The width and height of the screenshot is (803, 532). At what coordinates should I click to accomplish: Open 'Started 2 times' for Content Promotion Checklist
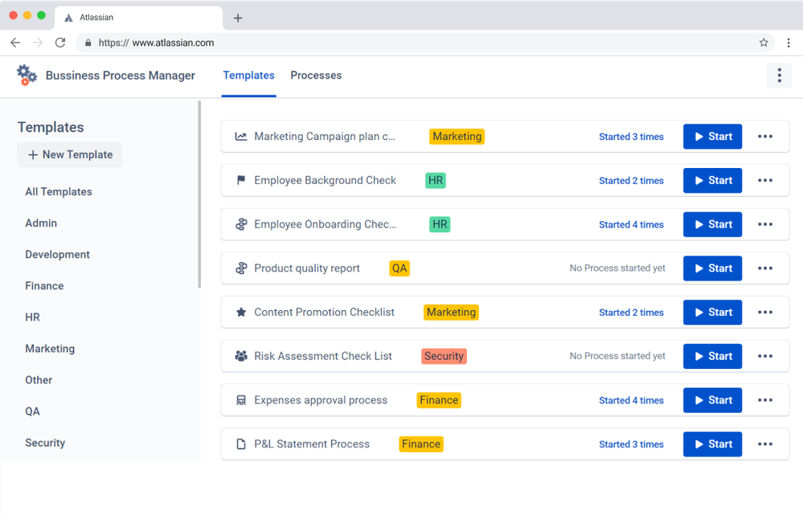631,313
